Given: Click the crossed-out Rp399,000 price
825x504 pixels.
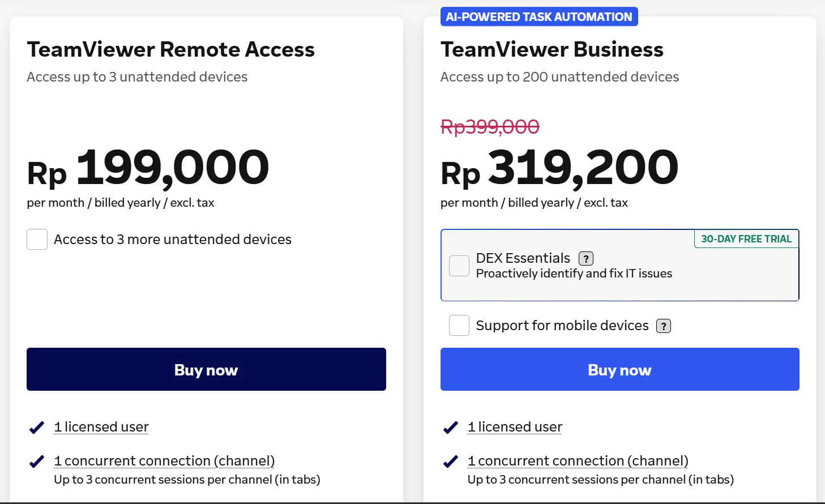Looking at the screenshot, I should click(490, 127).
